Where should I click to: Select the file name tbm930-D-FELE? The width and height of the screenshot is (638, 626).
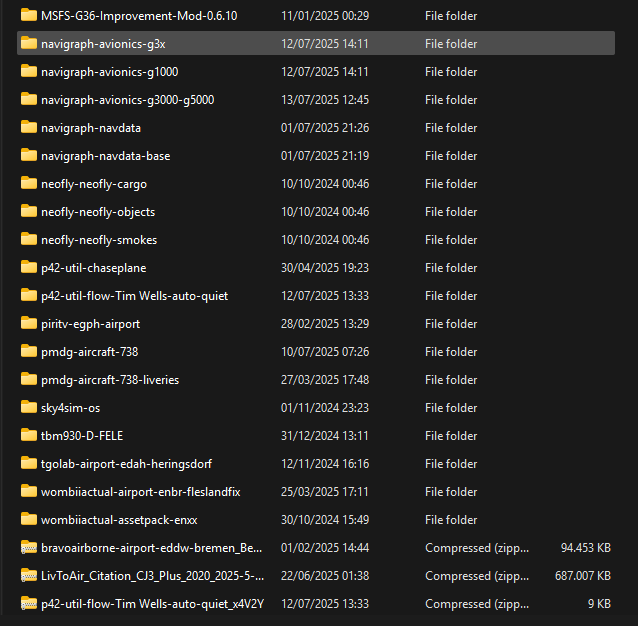click(x=82, y=436)
